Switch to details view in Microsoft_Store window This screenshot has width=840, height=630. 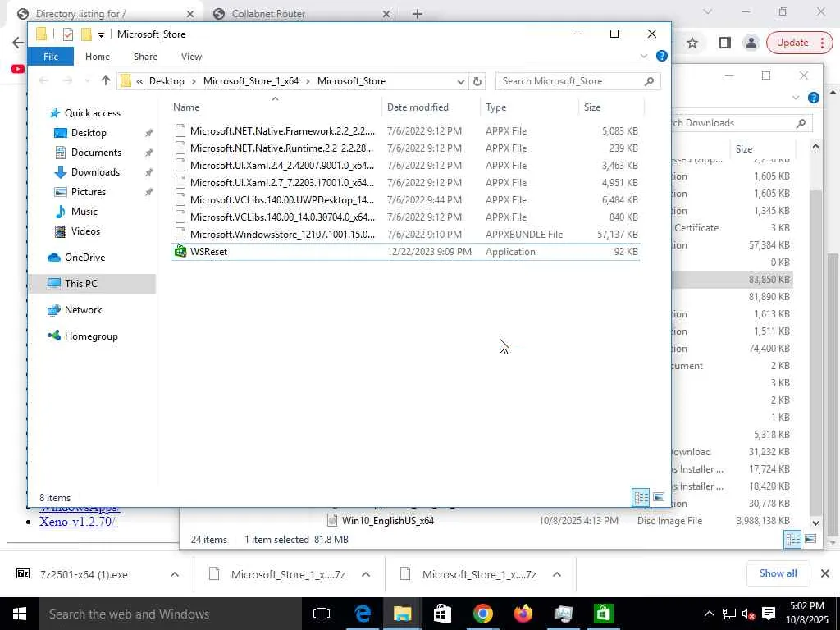click(x=641, y=498)
